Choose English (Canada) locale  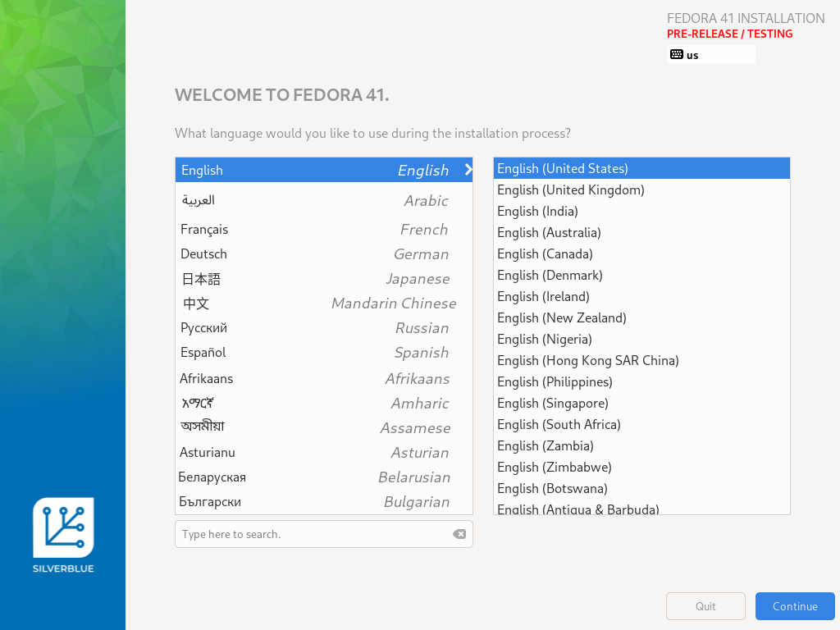pyautogui.click(x=641, y=254)
